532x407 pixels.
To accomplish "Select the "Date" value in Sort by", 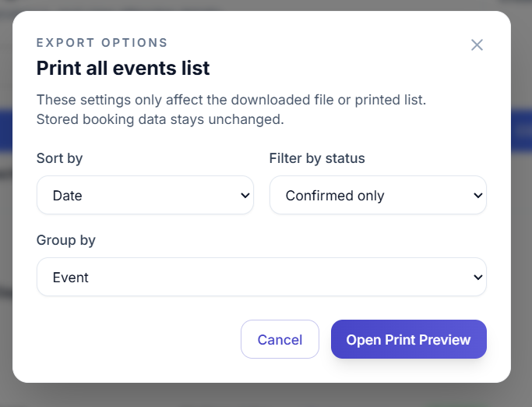I will (x=68, y=196).
